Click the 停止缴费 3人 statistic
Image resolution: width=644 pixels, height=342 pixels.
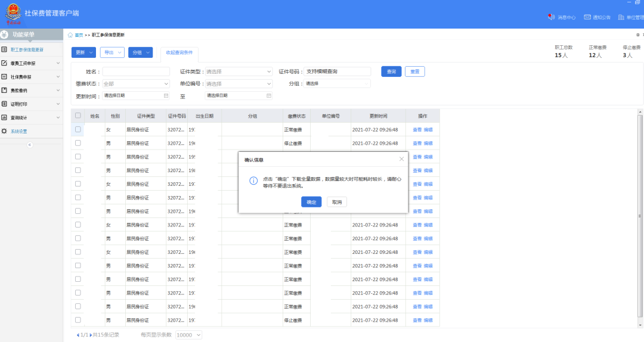(x=631, y=52)
